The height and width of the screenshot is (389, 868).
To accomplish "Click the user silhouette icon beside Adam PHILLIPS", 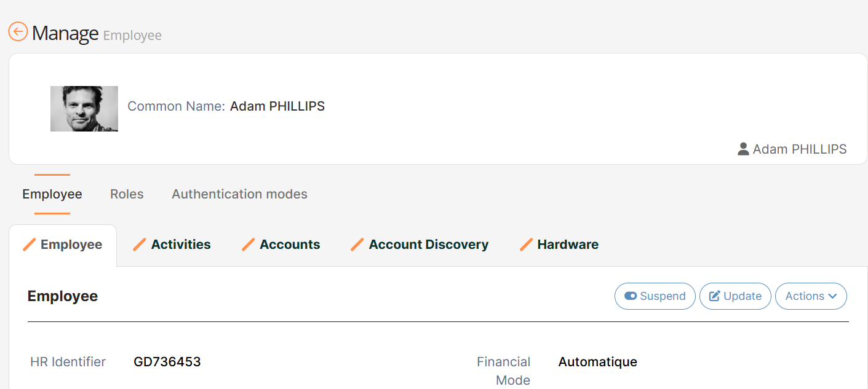I will click(743, 149).
